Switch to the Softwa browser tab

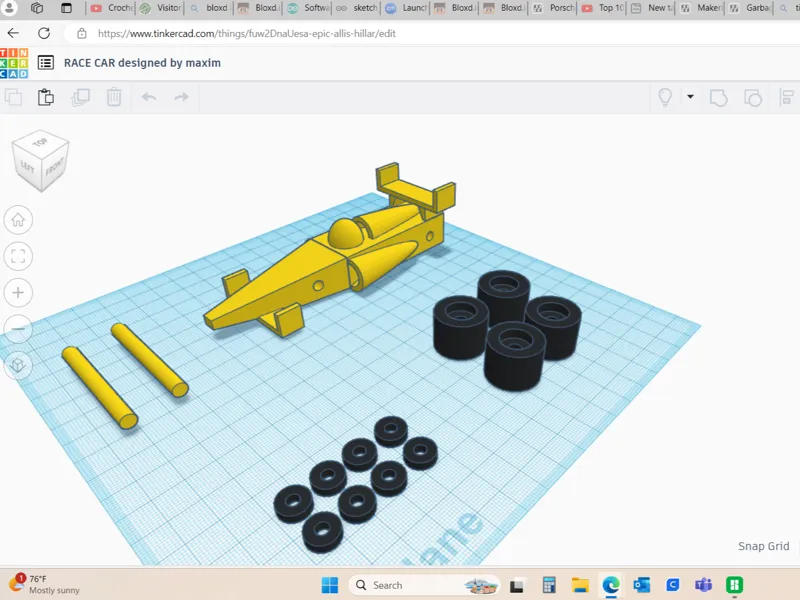pyautogui.click(x=309, y=8)
